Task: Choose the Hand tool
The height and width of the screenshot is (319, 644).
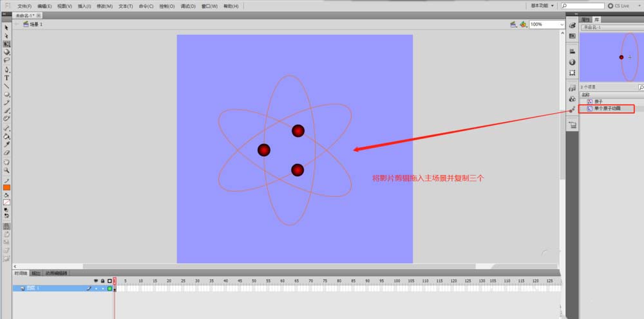Action: (x=7, y=161)
